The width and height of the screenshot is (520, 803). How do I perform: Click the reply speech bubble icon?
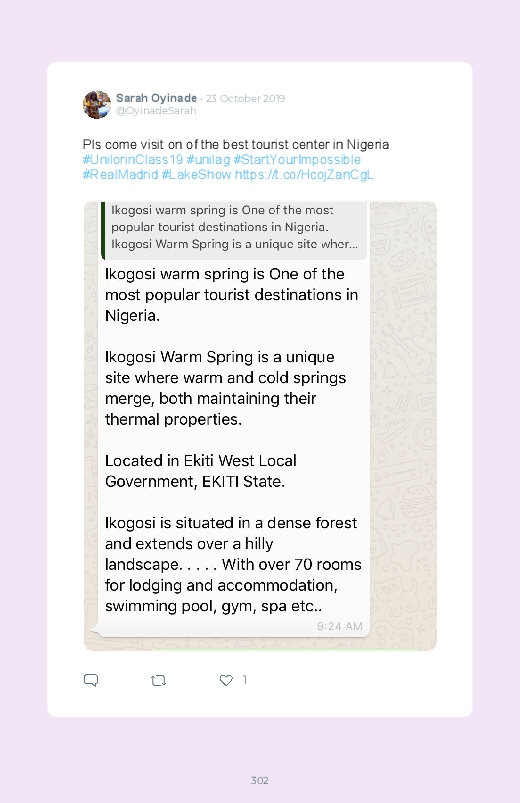coord(91,680)
